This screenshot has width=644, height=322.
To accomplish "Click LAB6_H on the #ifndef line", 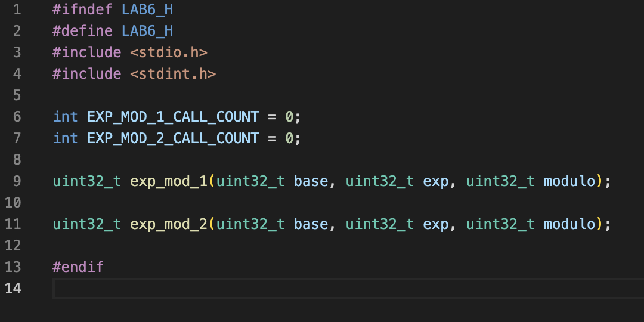I will click(x=147, y=10).
